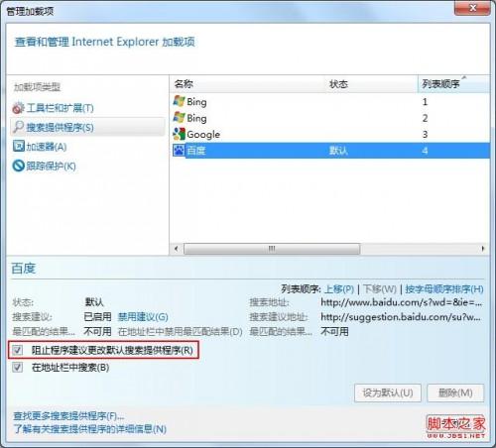Viewport: 496px width, 448px height.
Task: Open 了解有关搜索提供程序的详细信息(N) link
Action: tap(89, 429)
